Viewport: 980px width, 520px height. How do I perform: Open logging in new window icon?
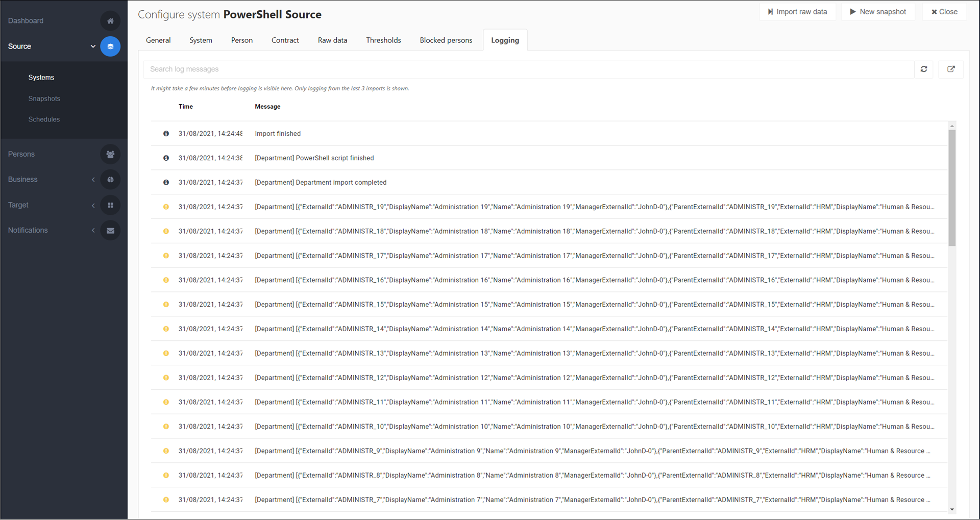[951, 69]
